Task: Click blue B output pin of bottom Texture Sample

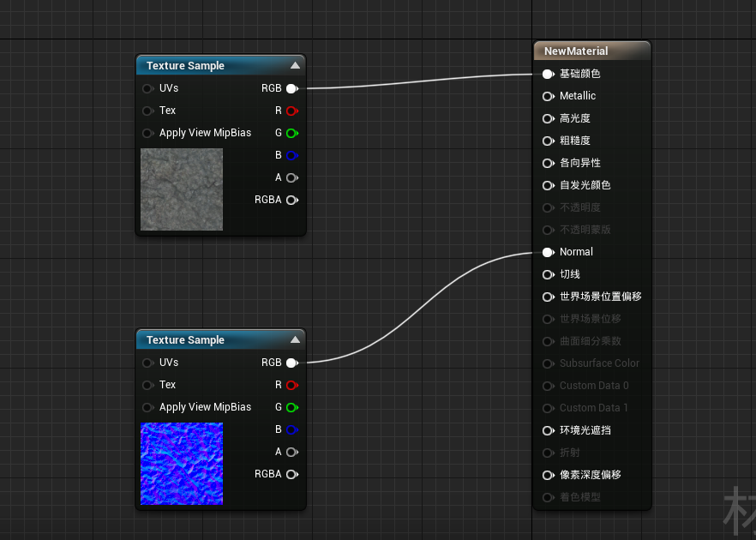Action: point(292,429)
